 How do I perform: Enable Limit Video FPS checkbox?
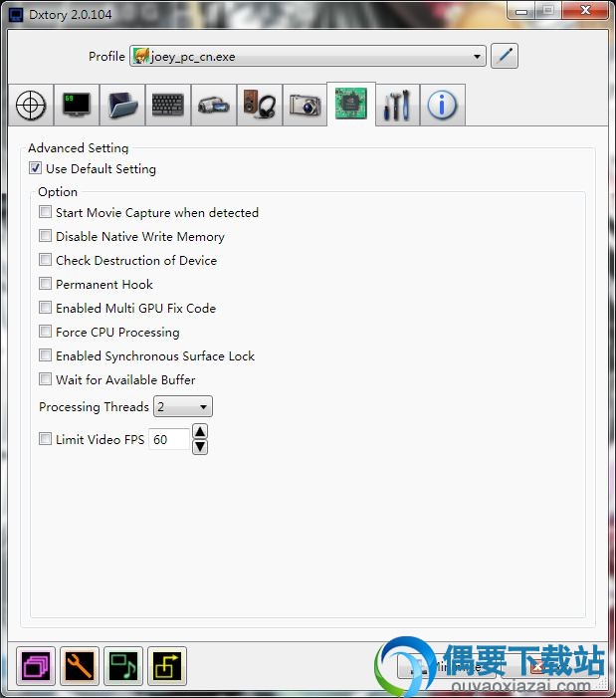(x=45, y=439)
